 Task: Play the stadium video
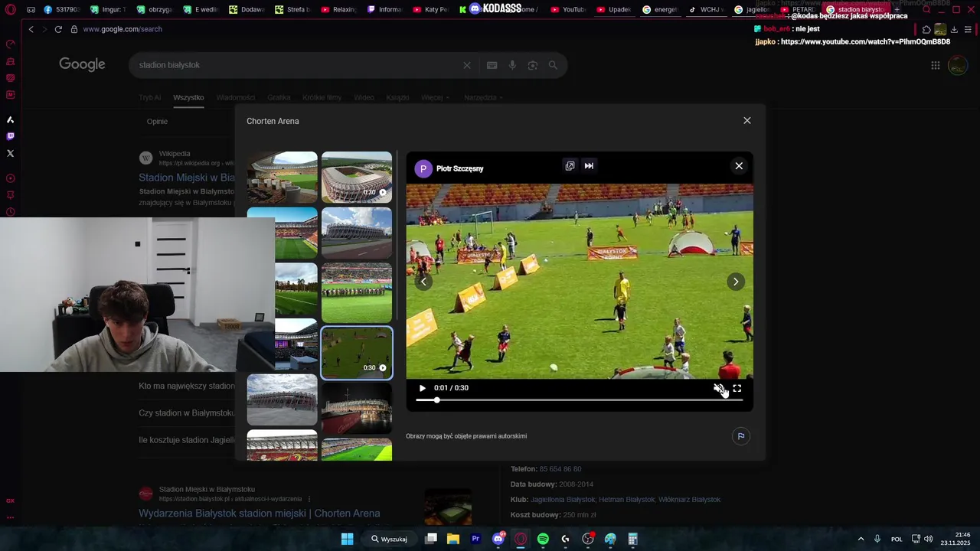422,388
